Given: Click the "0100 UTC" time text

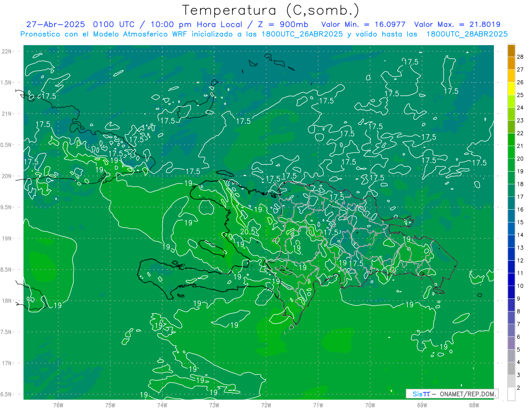Looking at the screenshot, I should coord(114,24).
